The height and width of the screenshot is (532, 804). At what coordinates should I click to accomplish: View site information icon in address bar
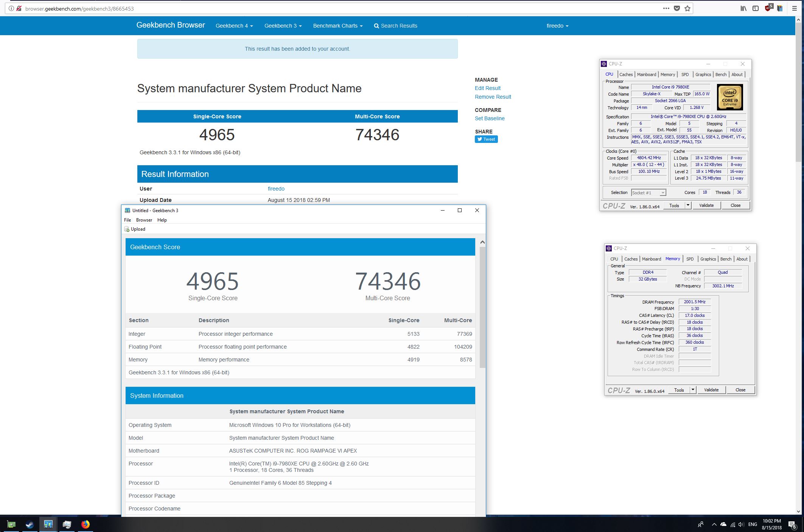[x=11, y=8]
